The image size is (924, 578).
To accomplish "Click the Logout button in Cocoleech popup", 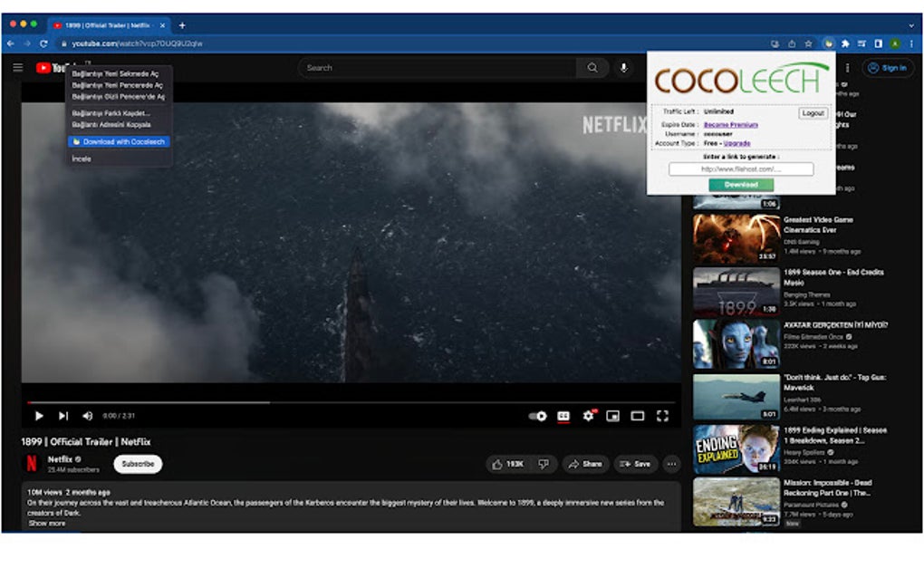I will click(813, 112).
